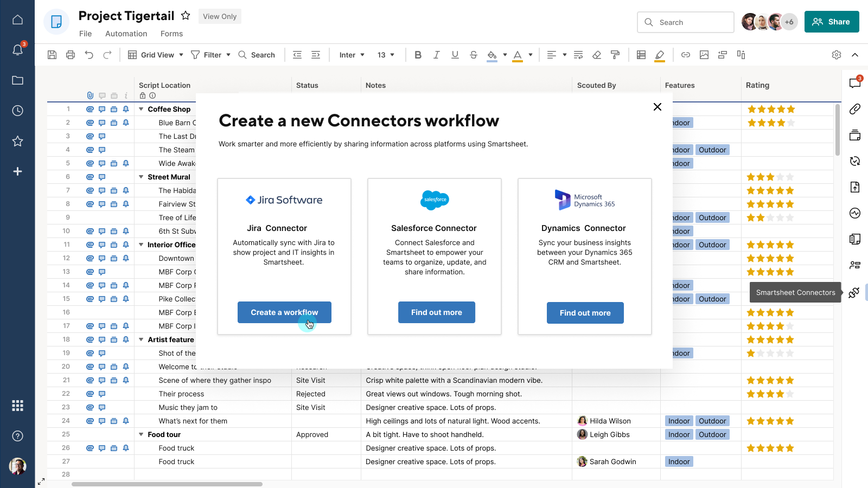Screen dimensions: 868x488
Task: Click the print icon in the toolbar
Action: [x=70, y=55]
